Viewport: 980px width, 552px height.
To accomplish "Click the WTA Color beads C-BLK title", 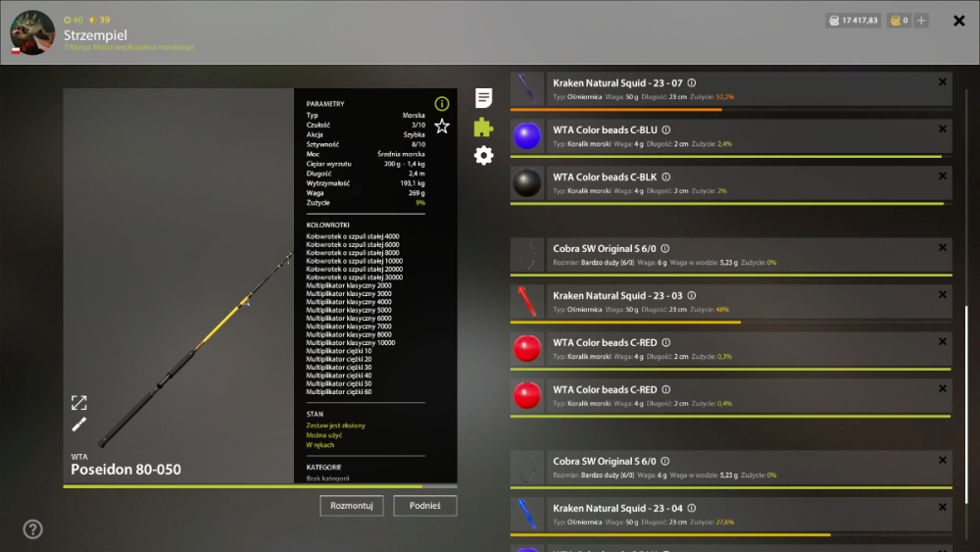I will tap(605, 176).
